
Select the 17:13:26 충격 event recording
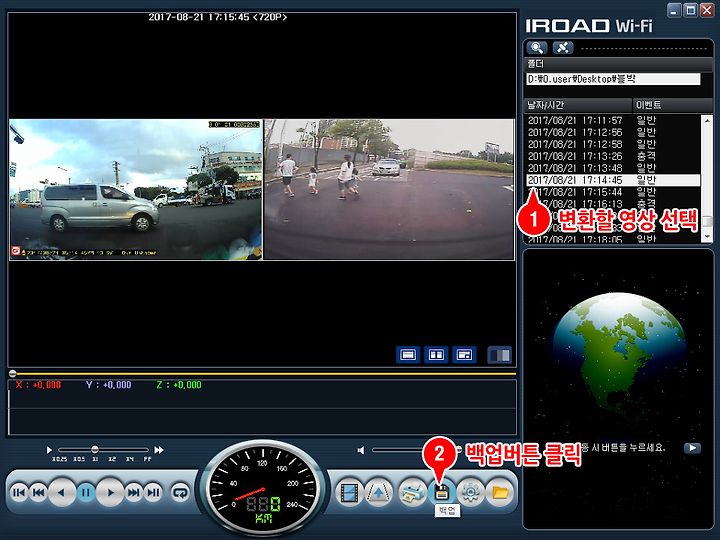tap(613, 156)
